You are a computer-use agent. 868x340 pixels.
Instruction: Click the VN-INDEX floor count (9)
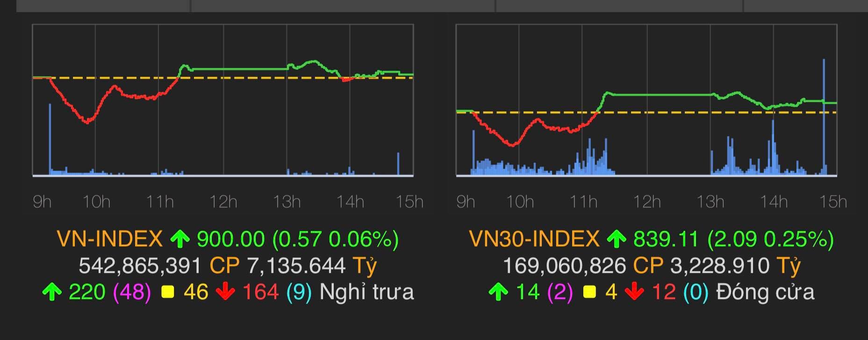[x=299, y=292]
